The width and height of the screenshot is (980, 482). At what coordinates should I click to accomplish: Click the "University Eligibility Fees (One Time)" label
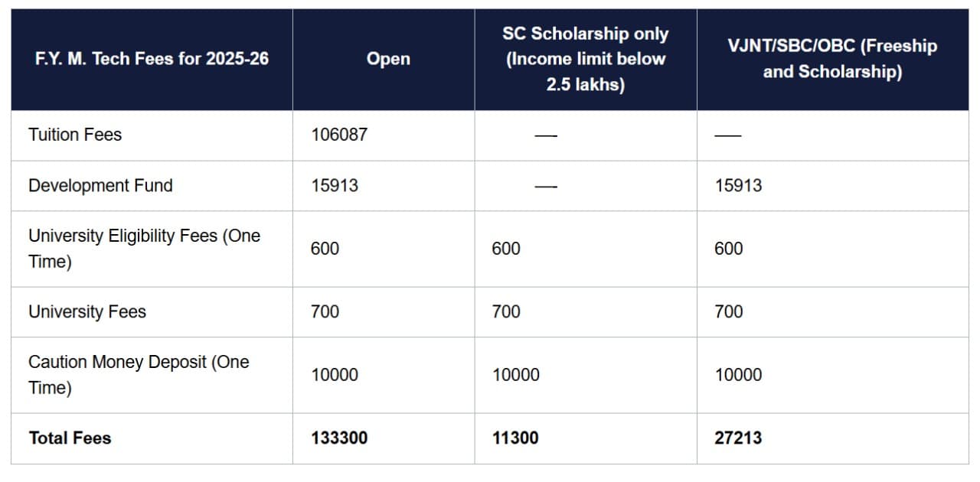pos(144,249)
